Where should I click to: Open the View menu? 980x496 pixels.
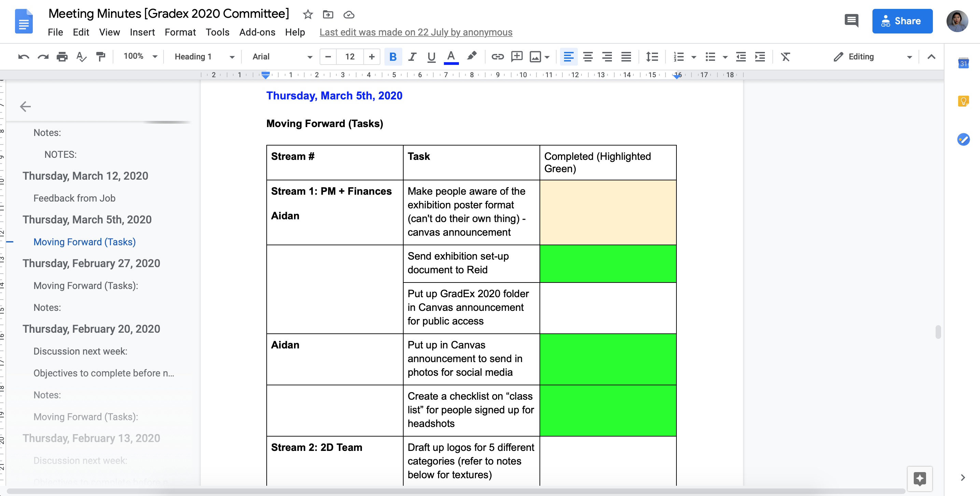(x=110, y=32)
